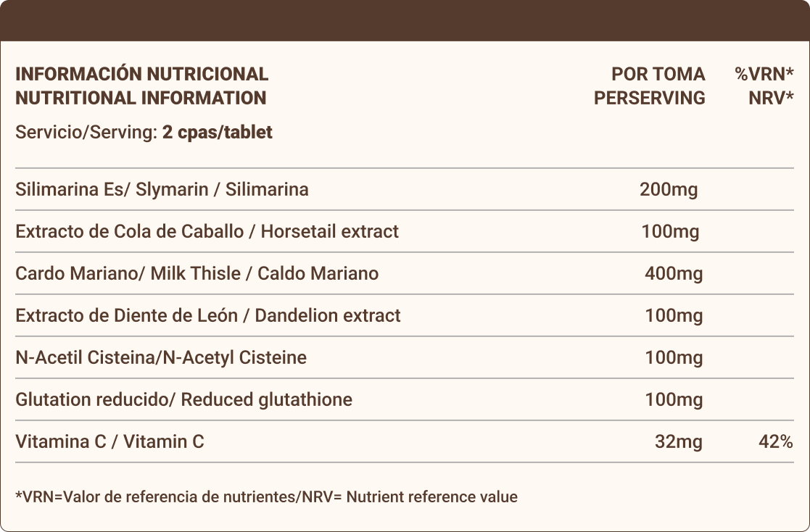The width and height of the screenshot is (810, 532).
Task: Click the VRN footnote text at bottom
Action: point(267,497)
